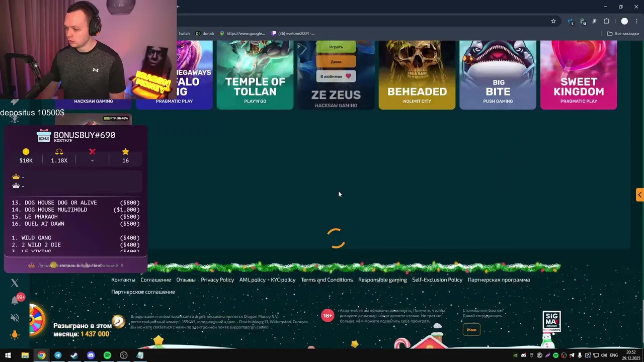Open the Beheaded game card
The image size is (644, 362).
point(417,75)
